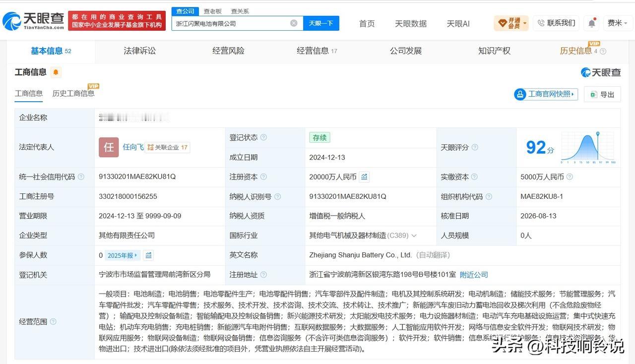Viewport: 635px width, 364px height.
Task: Open notifications bell in top bar
Action: [592, 23]
